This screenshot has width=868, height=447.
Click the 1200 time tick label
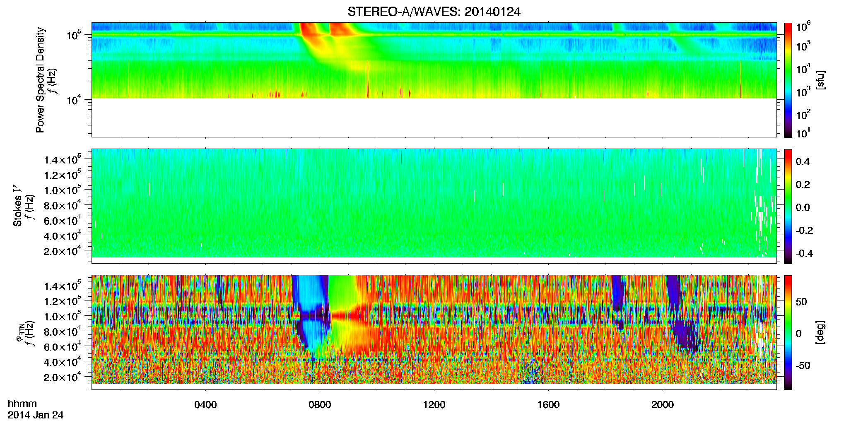[x=434, y=405]
